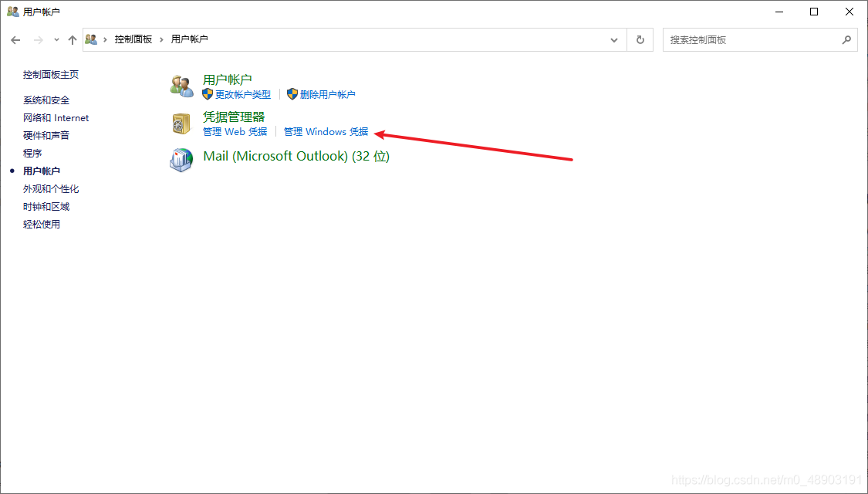Open 时钟和区域 category
This screenshot has width=868, height=494.
pyautogui.click(x=46, y=207)
